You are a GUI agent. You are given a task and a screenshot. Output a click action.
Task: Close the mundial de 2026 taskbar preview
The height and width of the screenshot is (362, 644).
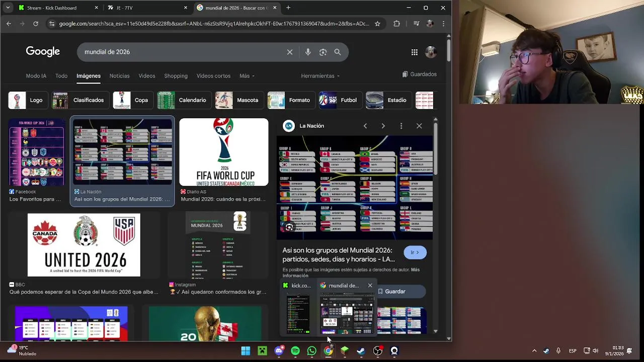point(370,286)
